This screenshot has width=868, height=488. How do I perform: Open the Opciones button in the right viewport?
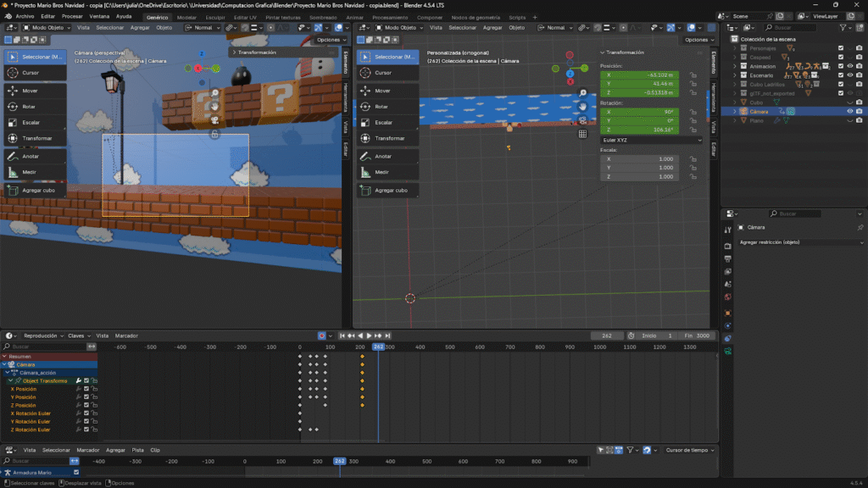697,40
